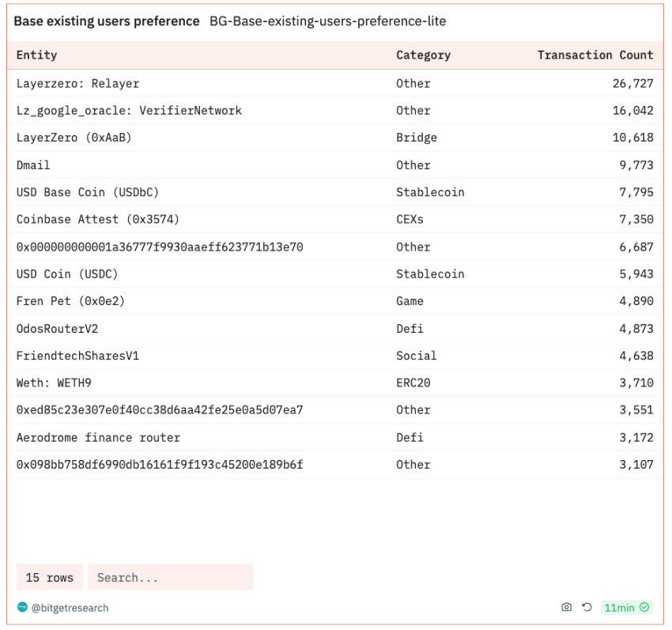
Task: Click the refresh query icon
Action: [x=587, y=607]
